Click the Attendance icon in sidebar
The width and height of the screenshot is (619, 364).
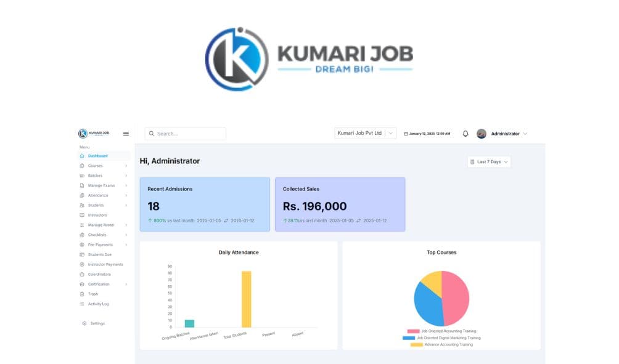[x=82, y=196]
